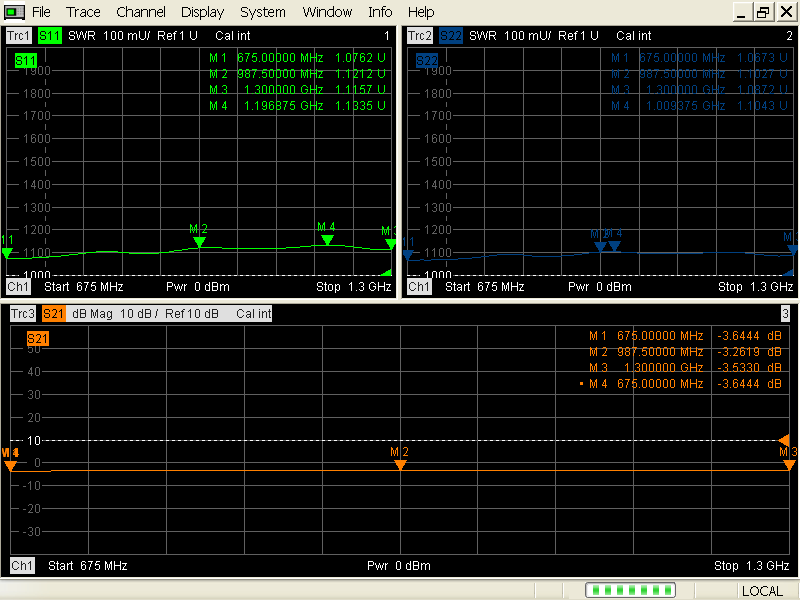Click 'Stop 1.3 GHz' in diagram 1

tap(354, 287)
